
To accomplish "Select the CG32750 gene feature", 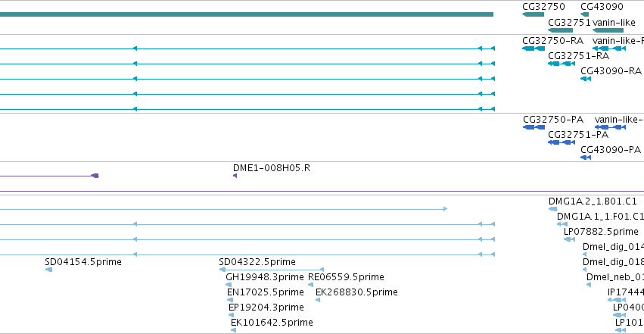I will click(533, 14).
